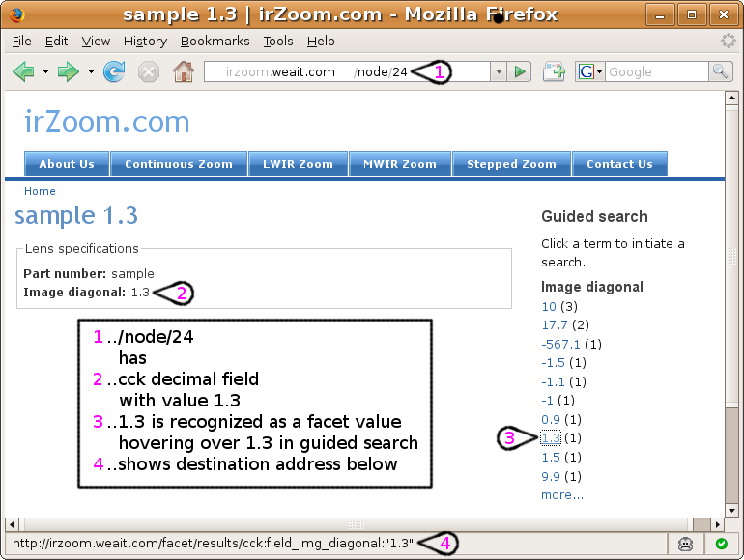Close the Firefox window
This screenshot has height=560, width=744.
[724, 15]
